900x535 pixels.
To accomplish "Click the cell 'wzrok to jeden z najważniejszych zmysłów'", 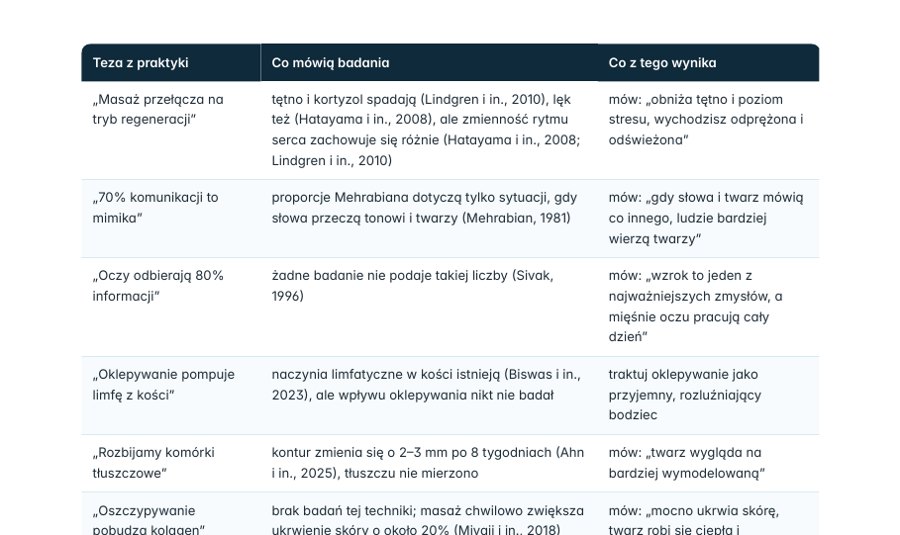I will (708, 307).
